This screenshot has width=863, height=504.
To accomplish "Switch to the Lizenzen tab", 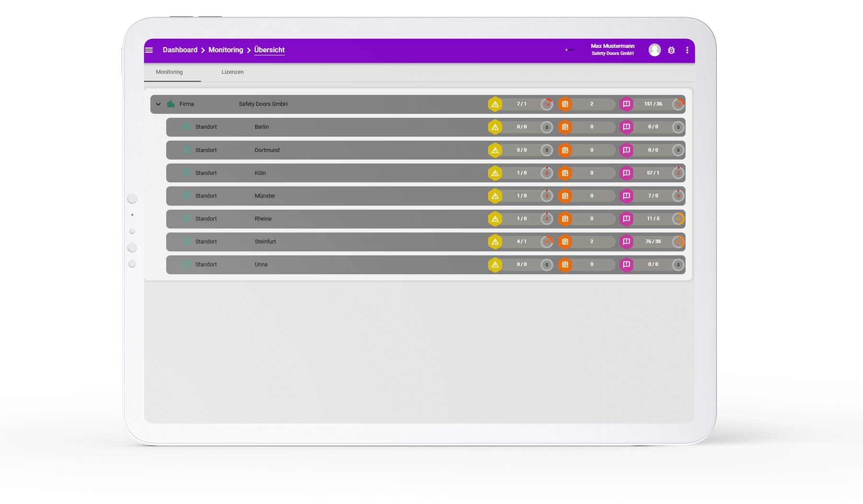I will [x=233, y=72].
